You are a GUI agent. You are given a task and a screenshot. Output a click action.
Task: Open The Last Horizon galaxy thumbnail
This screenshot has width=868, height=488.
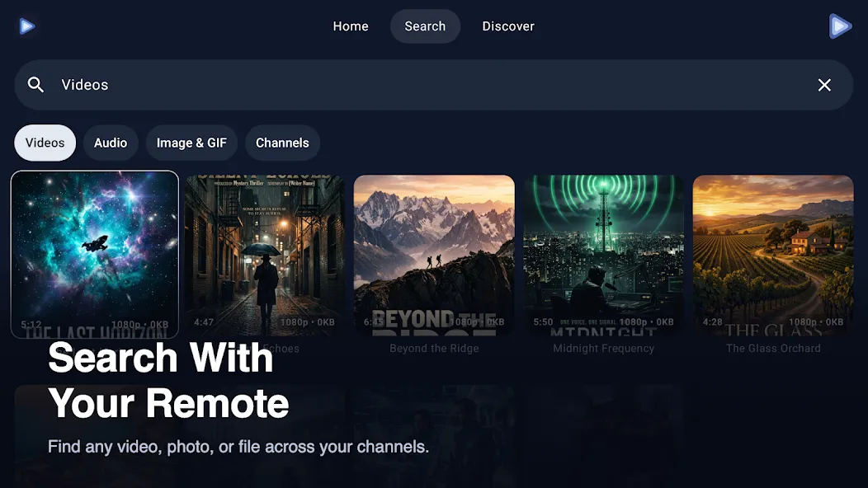coord(95,254)
